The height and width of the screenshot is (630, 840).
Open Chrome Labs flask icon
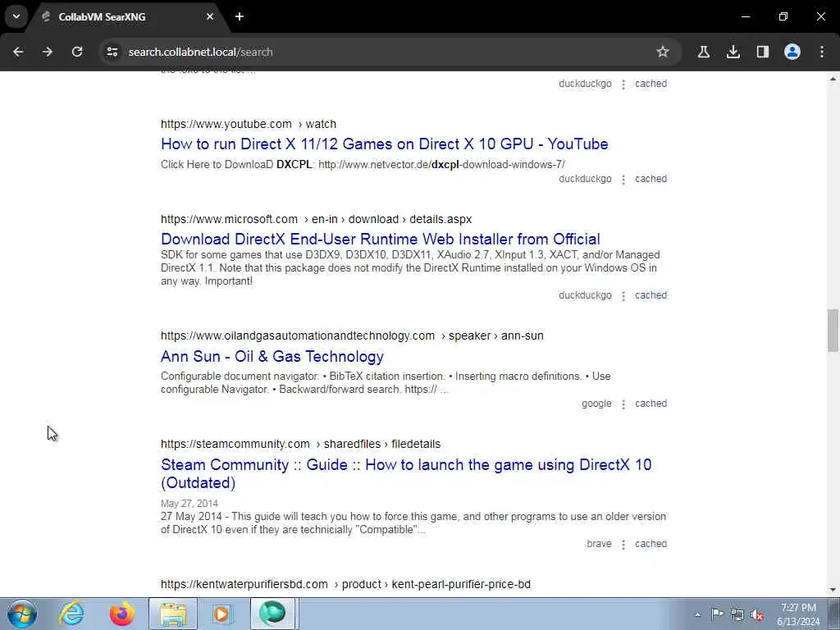pyautogui.click(x=703, y=52)
